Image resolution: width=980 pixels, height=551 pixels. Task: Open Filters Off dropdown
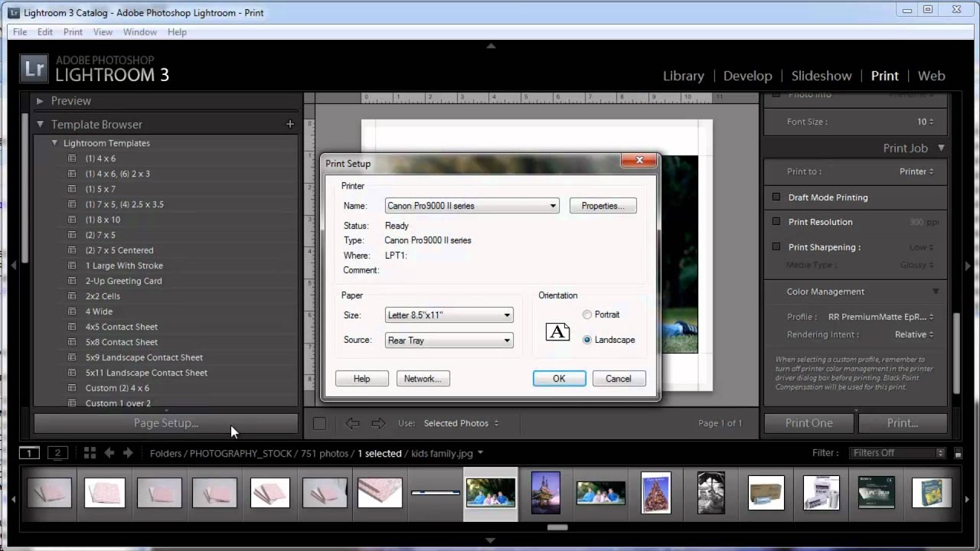(897, 453)
